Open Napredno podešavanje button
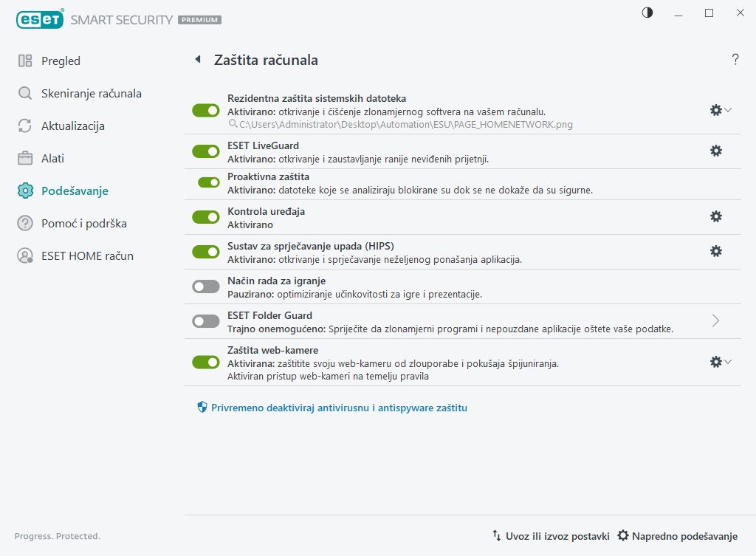 tap(678, 536)
